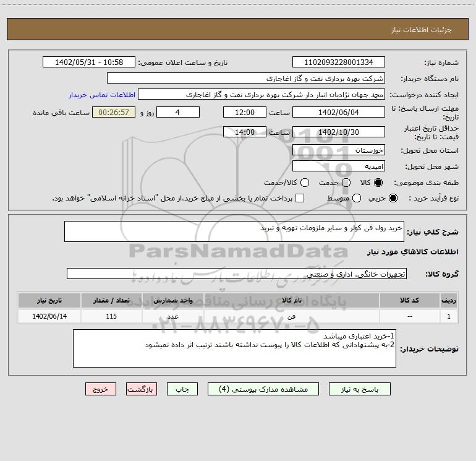Click the گروه کالا field
The height and width of the screenshot is (461, 476).
237,274
